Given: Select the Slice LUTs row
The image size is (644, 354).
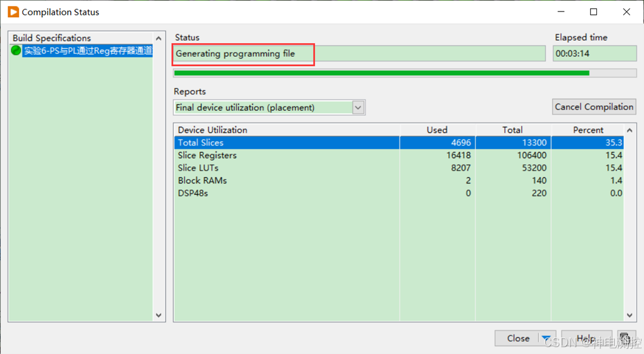Looking at the screenshot, I should coord(399,168).
